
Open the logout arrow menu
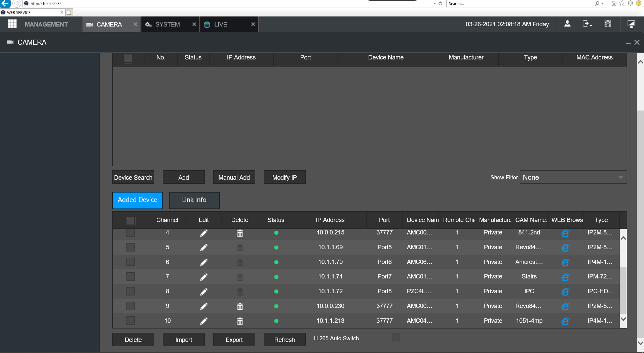[587, 24]
